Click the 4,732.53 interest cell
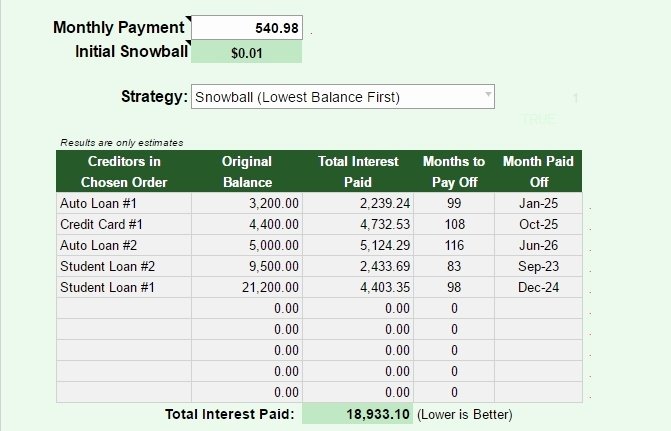Viewport: 671px width, 431px height. pyautogui.click(x=358, y=224)
